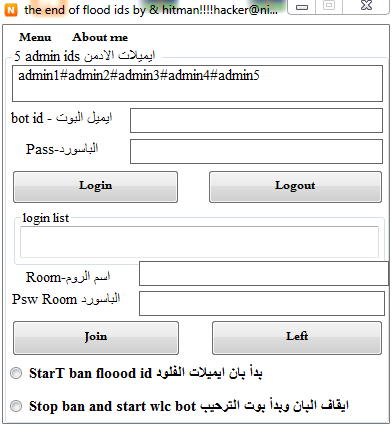Image resolution: width=392 pixels, height=426 pixels.
Task: Focus the Psw Room input field
Action: [262, 303]
